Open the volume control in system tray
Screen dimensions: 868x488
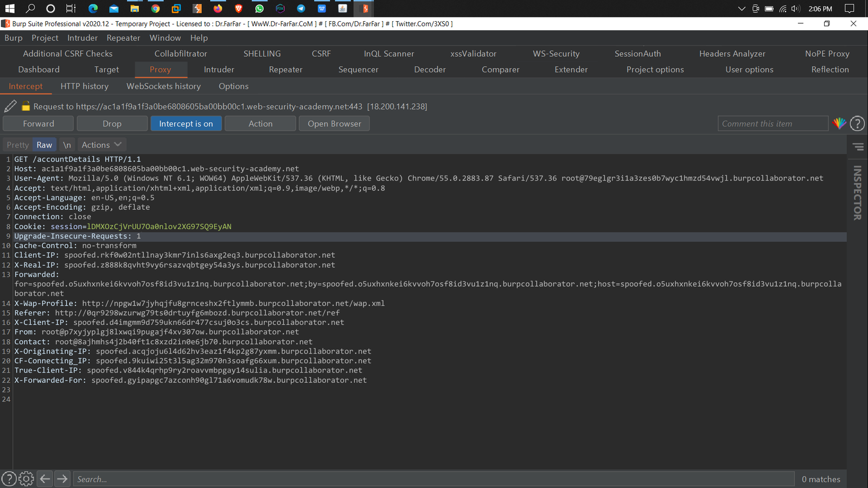(x=796, y=9)
